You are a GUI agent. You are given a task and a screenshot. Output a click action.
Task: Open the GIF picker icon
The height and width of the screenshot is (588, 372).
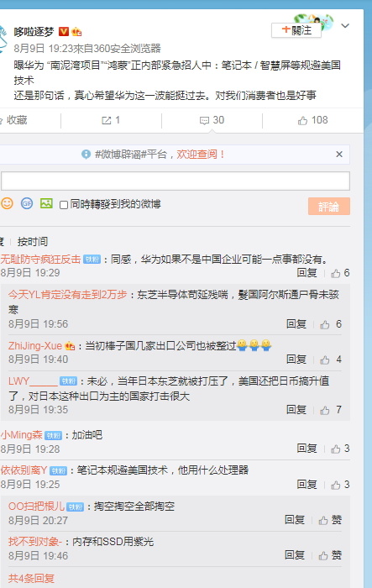point(27,203)
